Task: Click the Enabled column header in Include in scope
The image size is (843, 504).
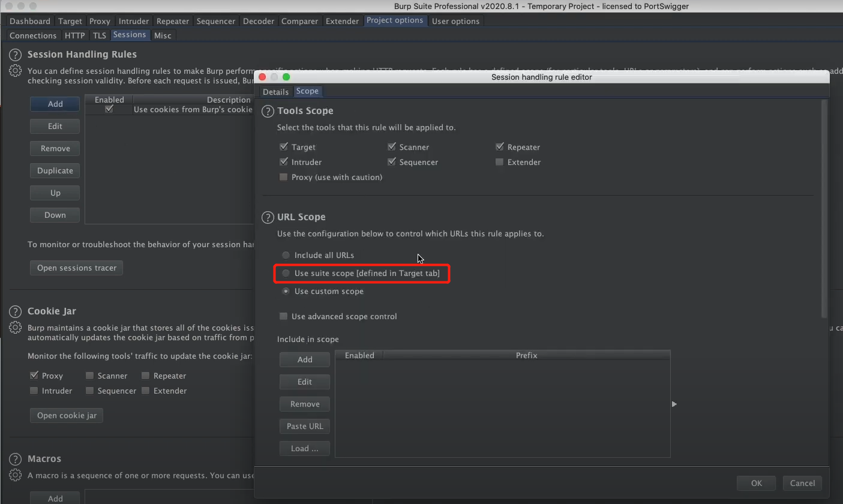Action: [x=359, y=355]
